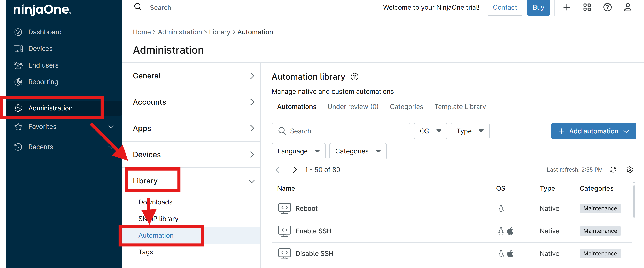
Task: Open table settings gear icon
Action: pos(630,170)
